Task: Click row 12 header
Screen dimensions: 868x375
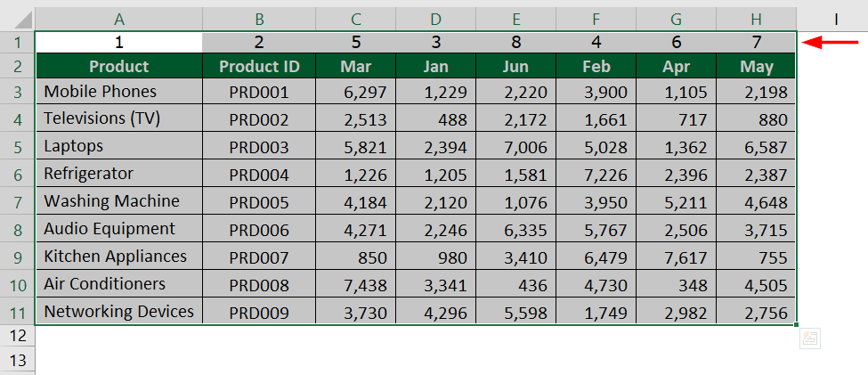Action: (x=17, y=336)
